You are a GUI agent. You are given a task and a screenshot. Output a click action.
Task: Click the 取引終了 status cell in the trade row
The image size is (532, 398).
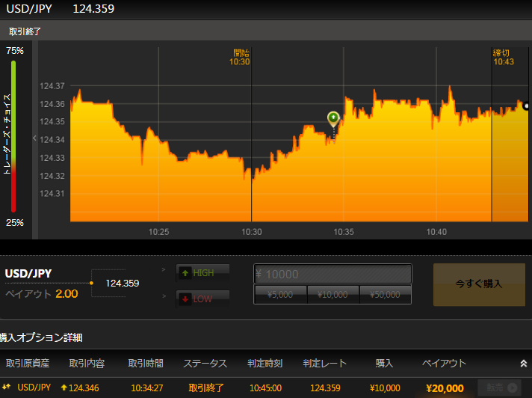[x=206, y=388]
